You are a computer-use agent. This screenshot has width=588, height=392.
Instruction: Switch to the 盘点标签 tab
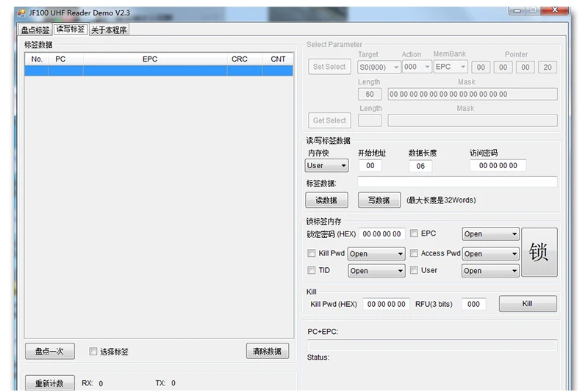tap(35, 30)
